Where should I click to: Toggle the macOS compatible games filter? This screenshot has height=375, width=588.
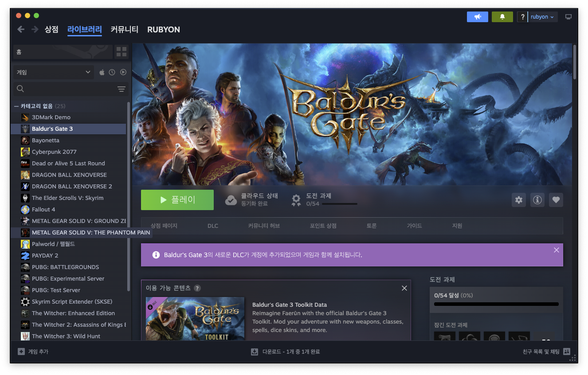[102, 72]
